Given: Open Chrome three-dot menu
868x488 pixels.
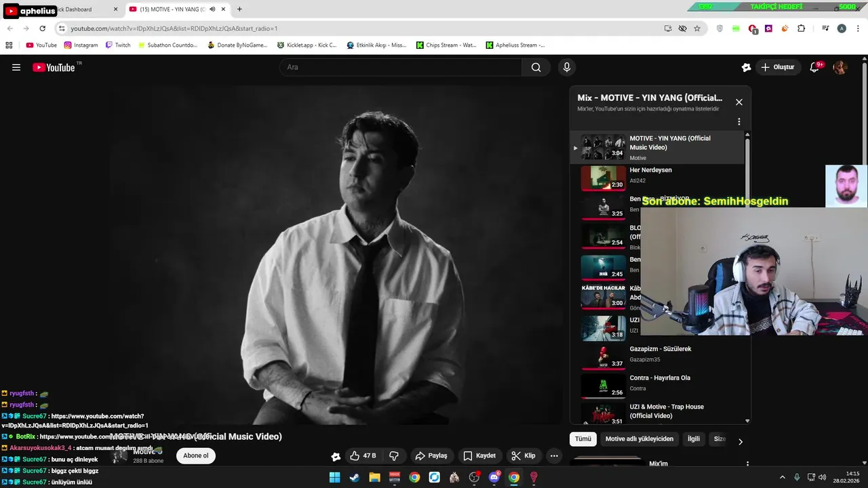Looking at the screenshot, I should (x=858, y=28).
